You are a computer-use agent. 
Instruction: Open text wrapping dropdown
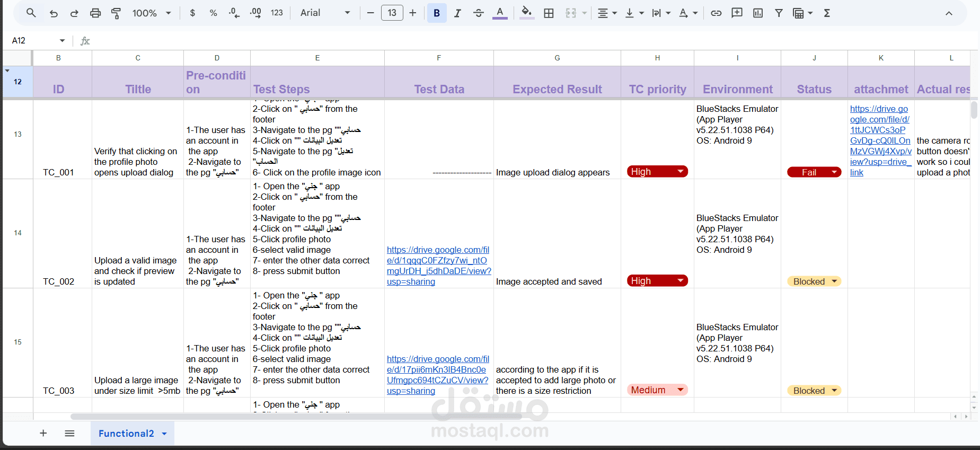(x=661, y=13)
